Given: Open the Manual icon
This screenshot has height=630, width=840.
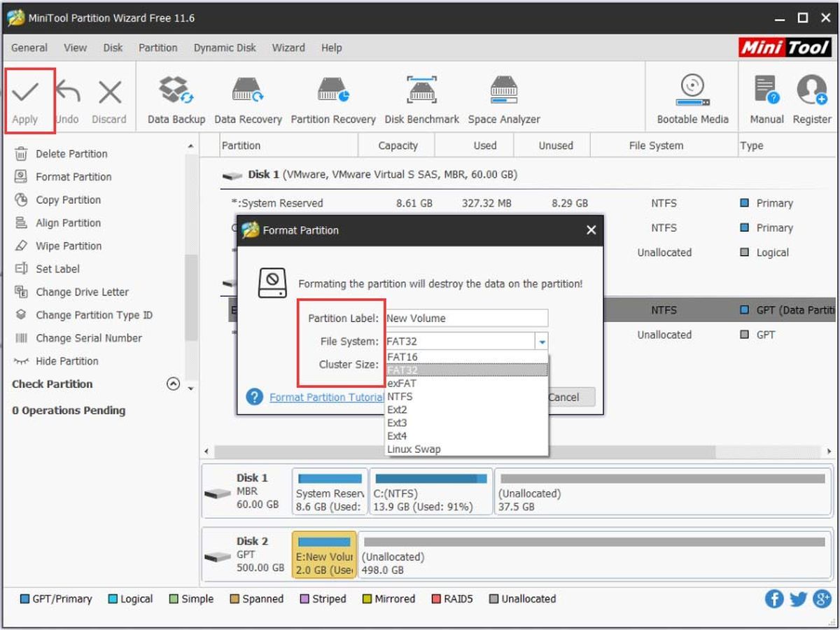Looking at the screenshot, I should coord(766,91).
